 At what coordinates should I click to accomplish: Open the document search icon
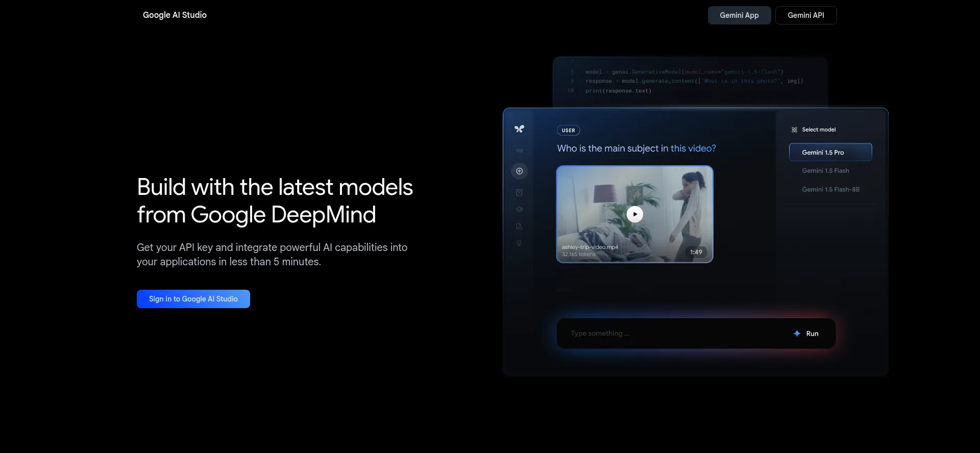click(519, 226)
